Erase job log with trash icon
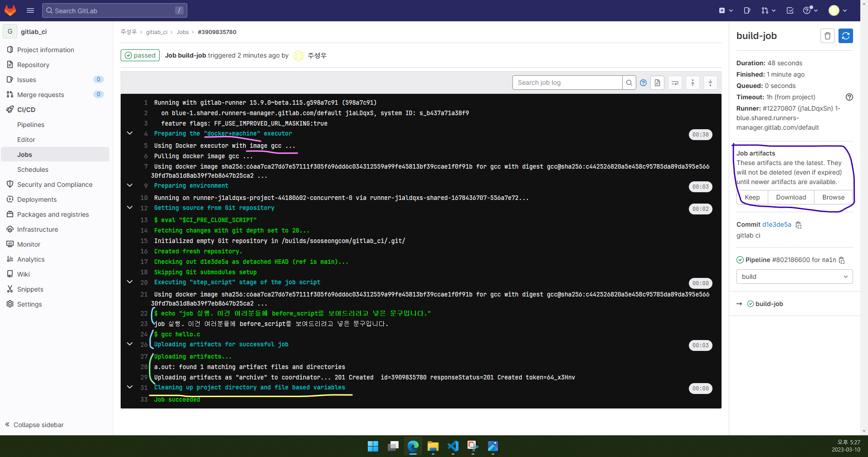The height and width of the screenshot is (457, 868). (x=828, y=36)
